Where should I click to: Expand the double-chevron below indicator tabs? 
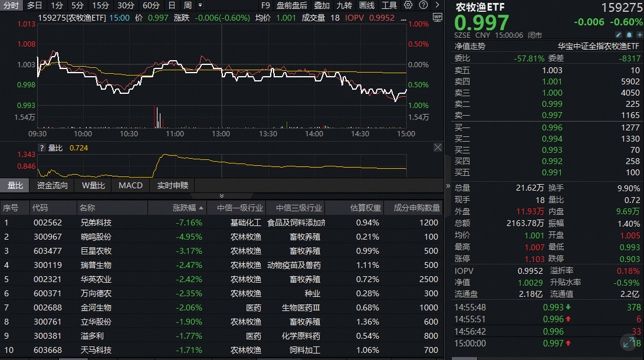coord(222,196)
